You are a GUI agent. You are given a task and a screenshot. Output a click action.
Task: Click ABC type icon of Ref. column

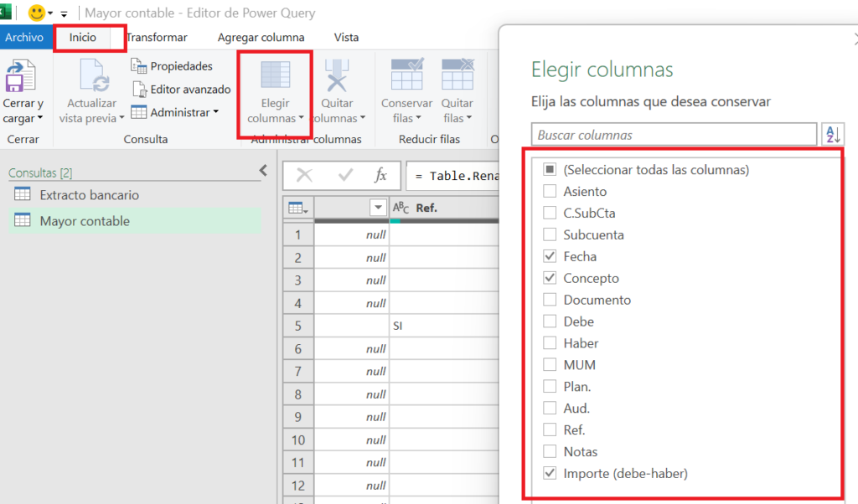[401, 208]
